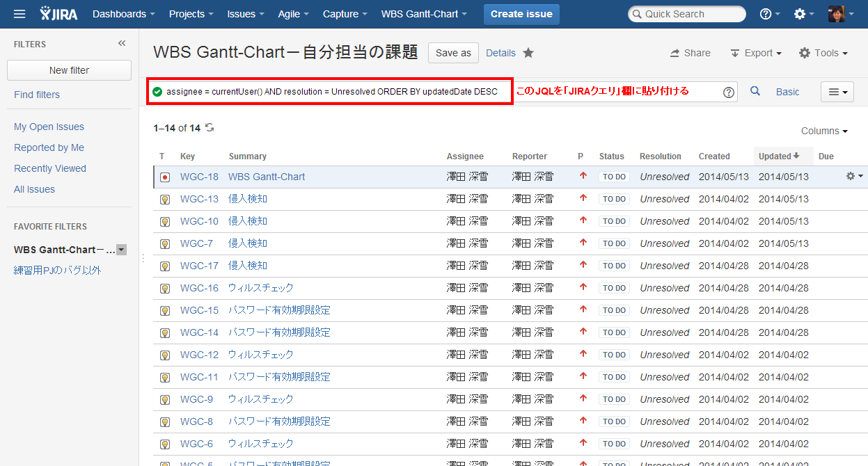Click the Quick Search field

[686, 14]
